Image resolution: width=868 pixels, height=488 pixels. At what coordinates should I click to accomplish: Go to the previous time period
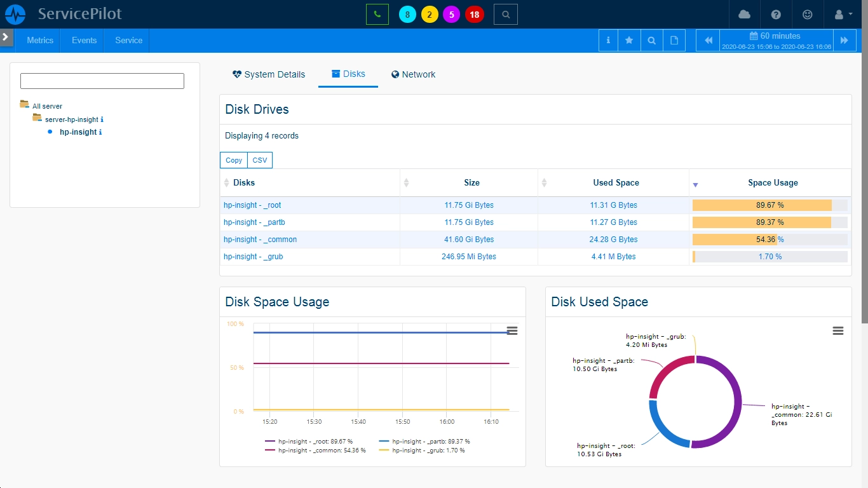point(709,40)
